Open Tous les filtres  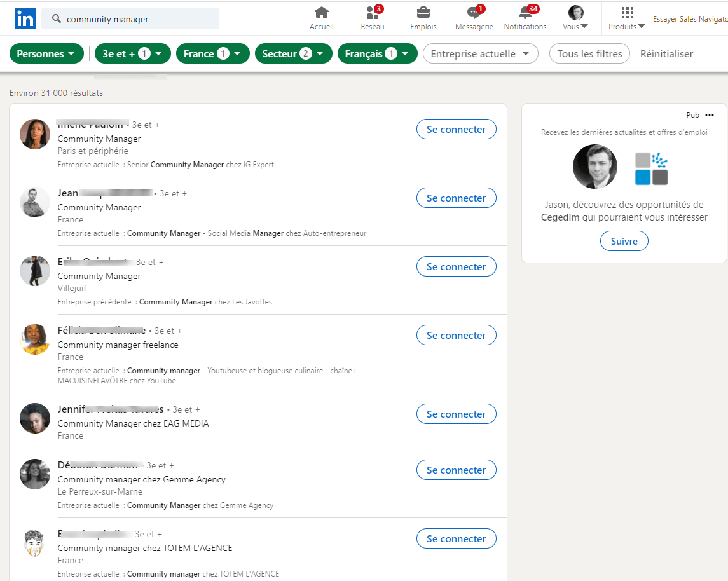(589, 54)
